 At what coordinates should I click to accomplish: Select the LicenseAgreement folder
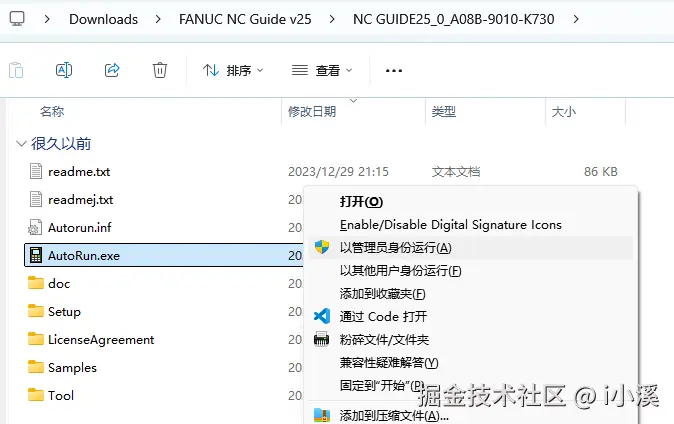(101, 340)
